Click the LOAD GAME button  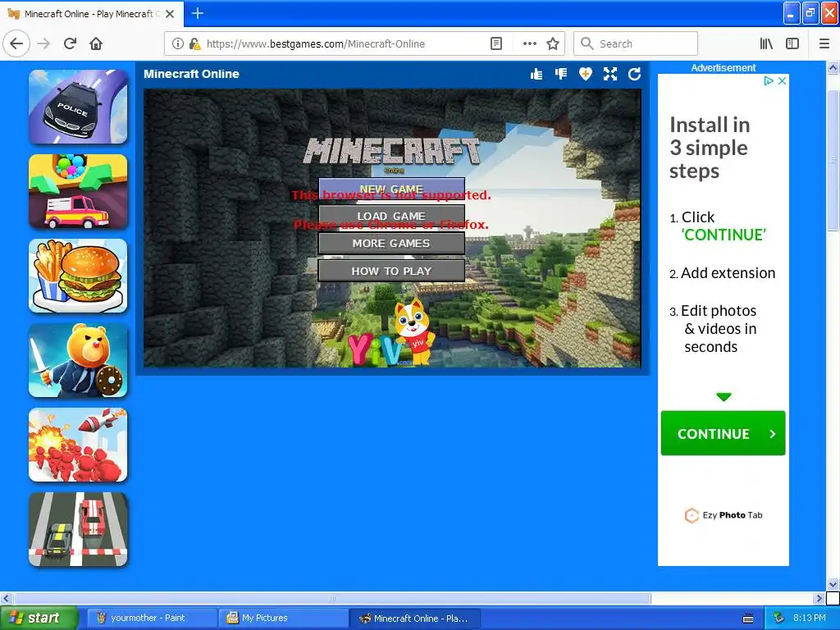(391, 216)
